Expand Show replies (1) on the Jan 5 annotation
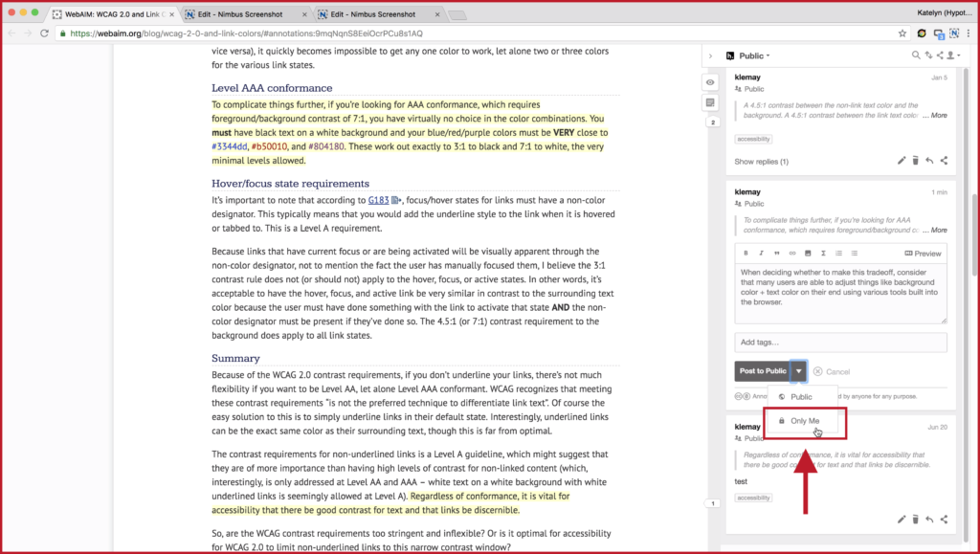The width and height of the screenshot is (980, 554). [x=761, y=162]
